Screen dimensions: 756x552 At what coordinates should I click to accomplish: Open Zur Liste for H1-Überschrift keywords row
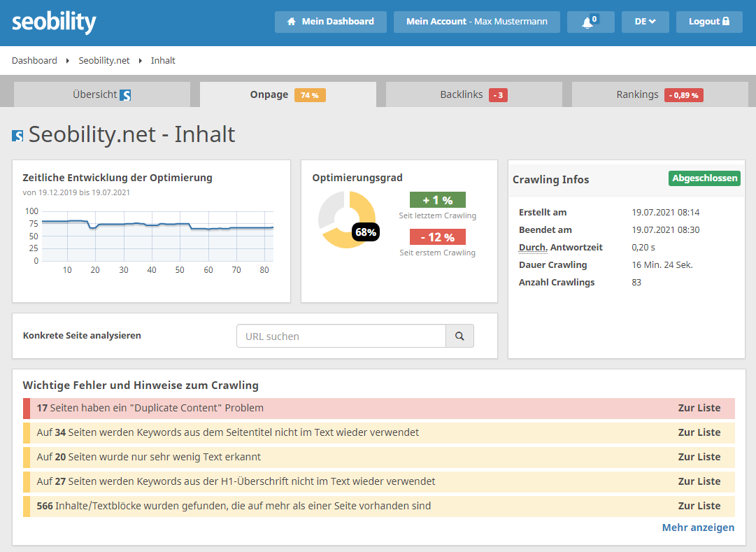tap(699, 481)
